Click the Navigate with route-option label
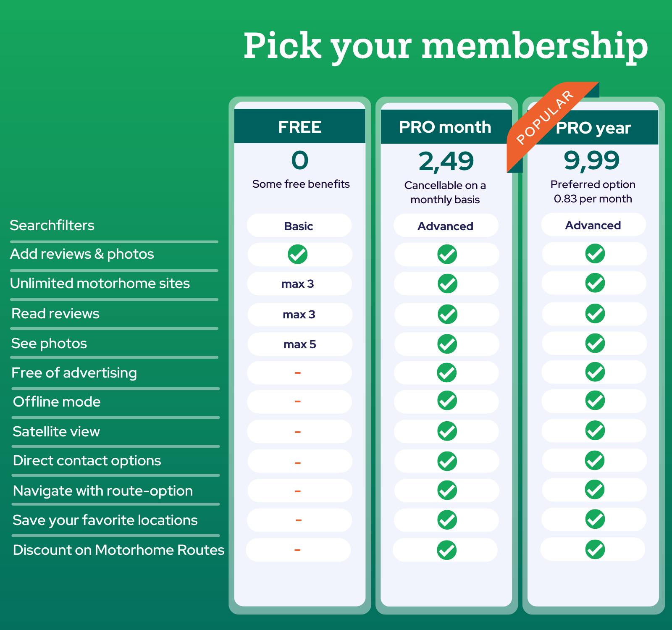Viewport: 672px width, 630px height. point(103,491)
